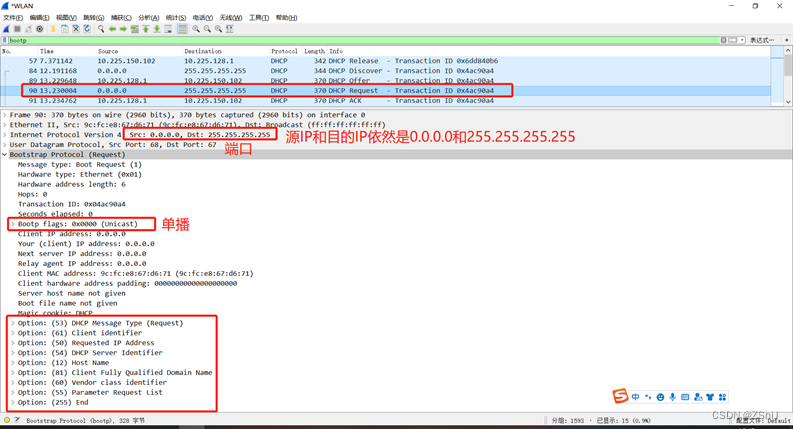
Task: Open the 视图(V) menu
Action: click(x=66, y=18)
